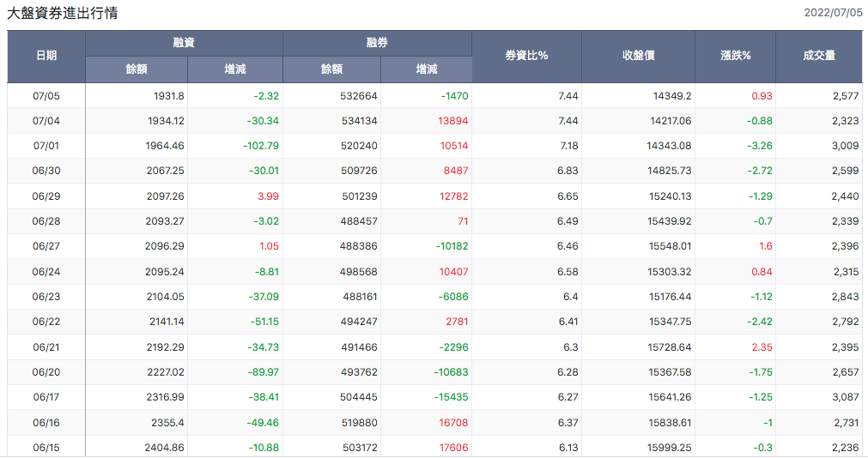Select the 06/16 date cell

click(x=46, y=423)
